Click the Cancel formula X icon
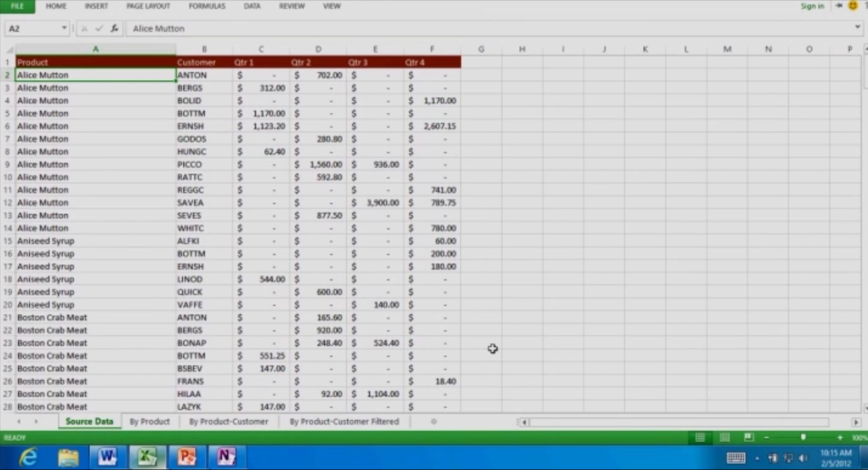The height and width of the screenshot is (470, 868). point(84,29)
